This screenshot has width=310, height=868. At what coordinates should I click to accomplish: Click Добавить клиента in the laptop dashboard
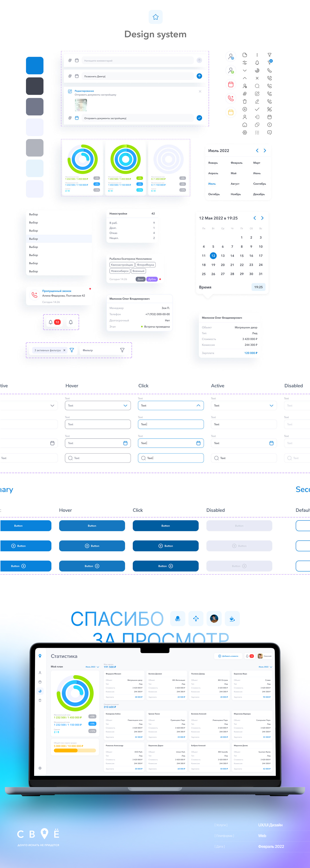click(228, 656)
